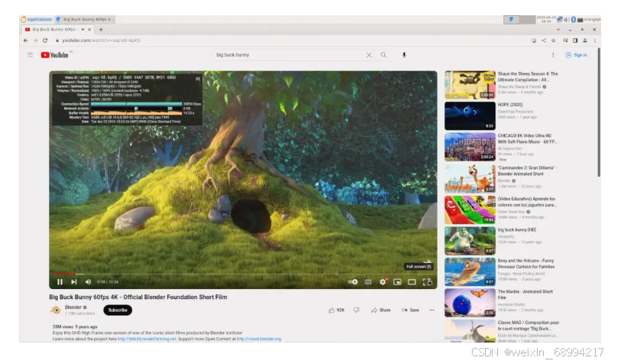Open network tray icon

pyautogui.click(x=560, y=19)
